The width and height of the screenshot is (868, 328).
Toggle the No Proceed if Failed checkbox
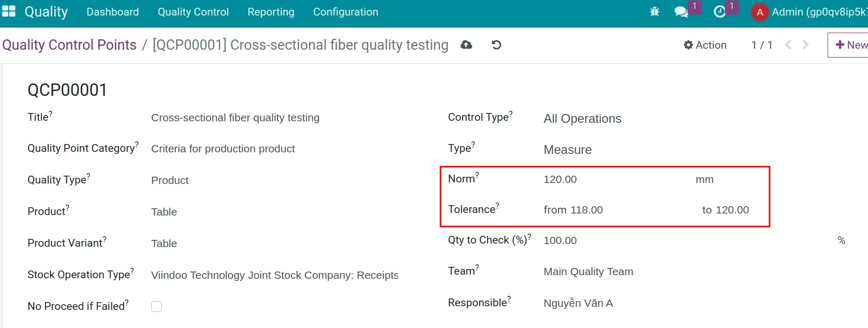156,306
